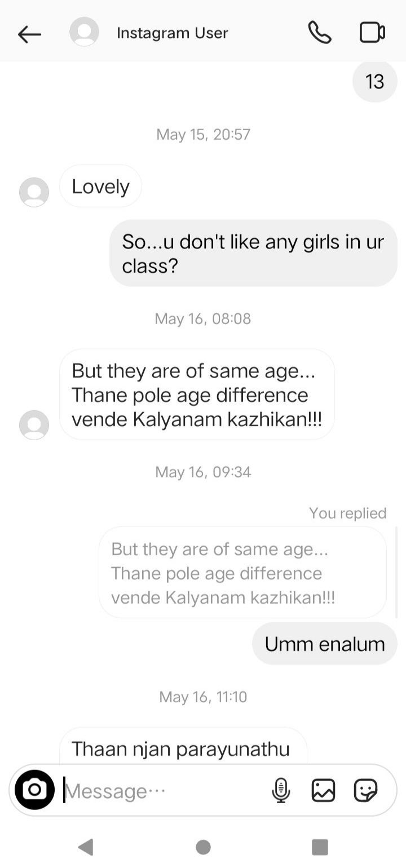
Task: Open camera from message bar
Action: pyautogui.click(x=34, y=790)
